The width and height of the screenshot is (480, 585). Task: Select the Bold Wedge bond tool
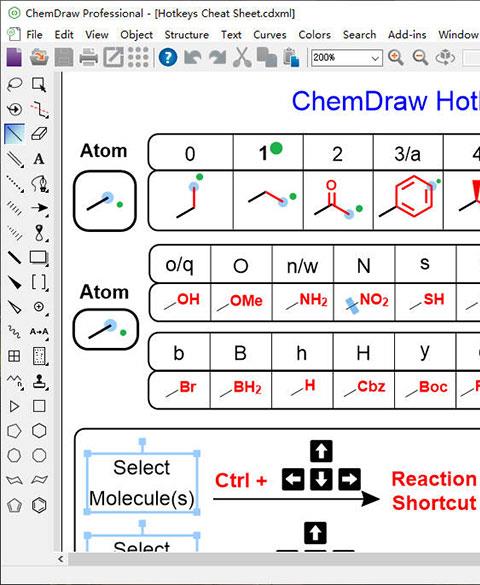point(15,282)
